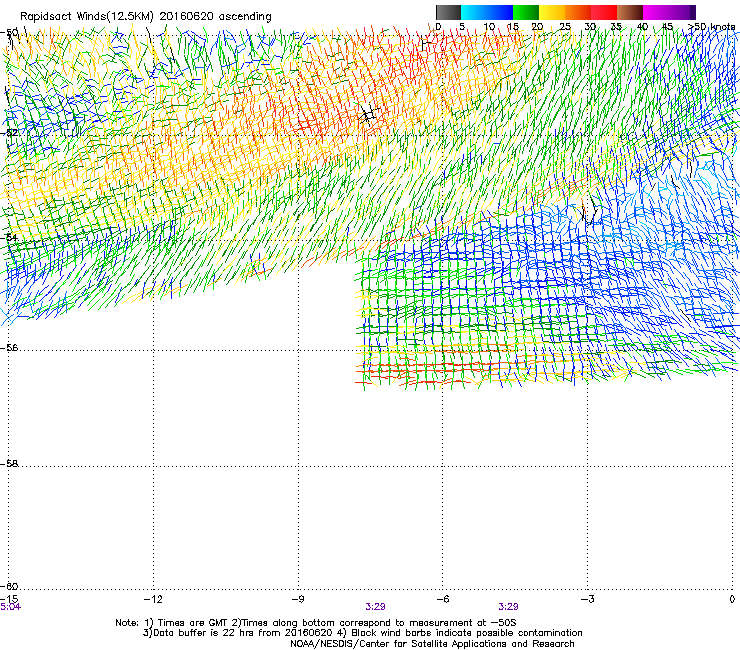Click the orange 25-30 knots legend swatch
Screen dimensions: 740x650
pyautogui.click(x=578, y=12)
